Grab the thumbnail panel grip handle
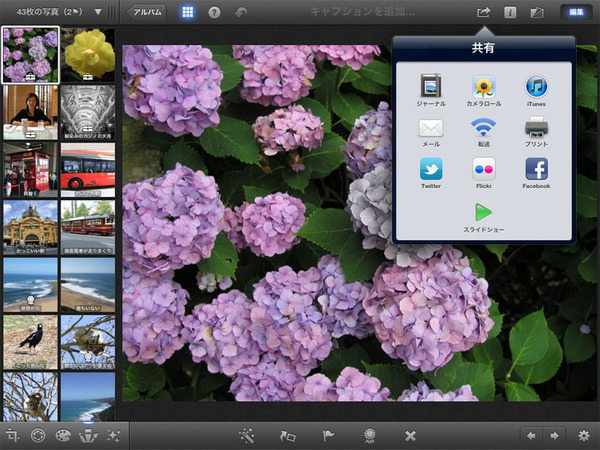This screenshot has width=600, height=450. (111, 12)
